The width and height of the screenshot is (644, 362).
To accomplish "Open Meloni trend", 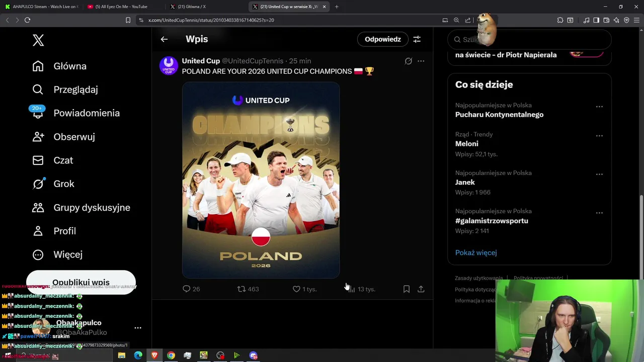I will tap(467, 144).
